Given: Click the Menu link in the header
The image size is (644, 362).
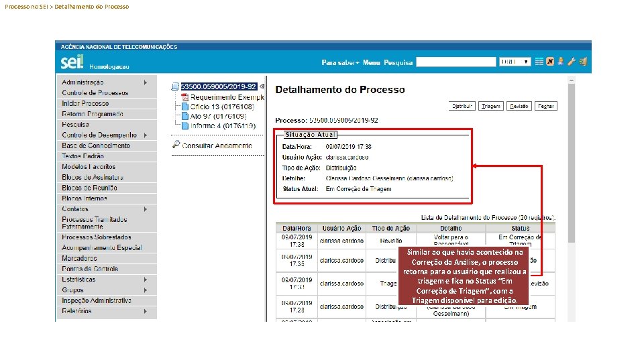Looking at the screenshot, I should pos(371,62).
